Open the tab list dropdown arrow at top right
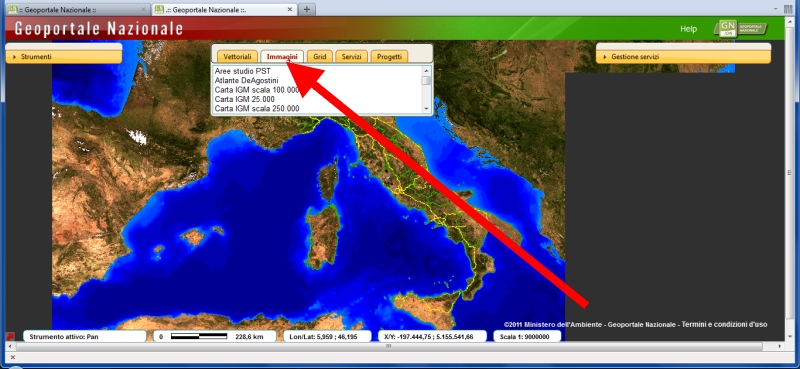 point(776,9)
